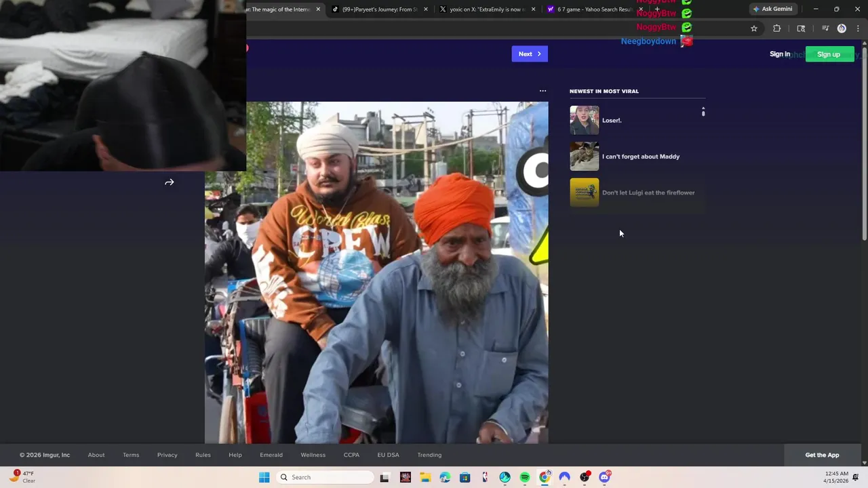Open the Chrome three-dot menu

(x=858, y=28)
